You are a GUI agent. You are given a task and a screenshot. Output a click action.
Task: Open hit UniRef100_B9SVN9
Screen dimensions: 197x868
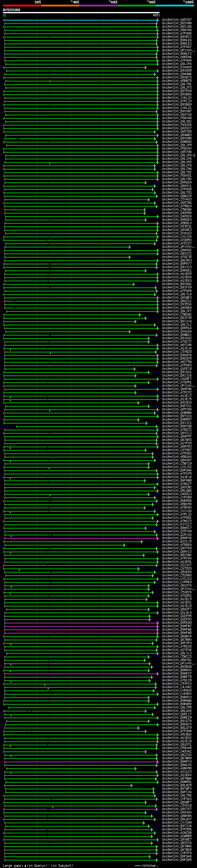(176, 24)
